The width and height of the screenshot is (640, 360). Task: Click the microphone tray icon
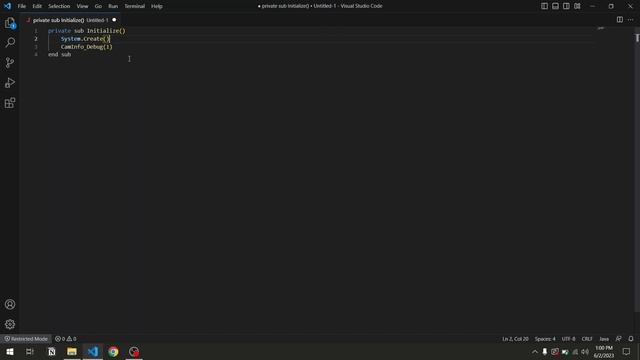[544, 351]
